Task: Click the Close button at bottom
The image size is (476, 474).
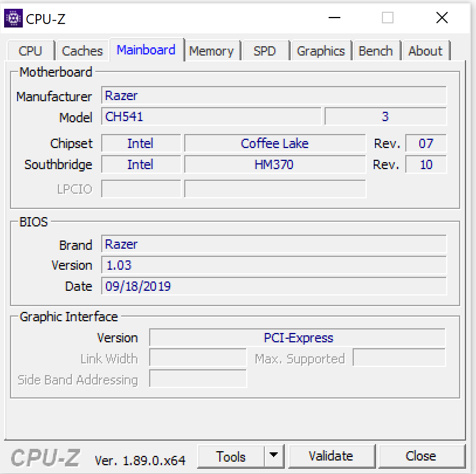Action: click(x=422, y=456)
